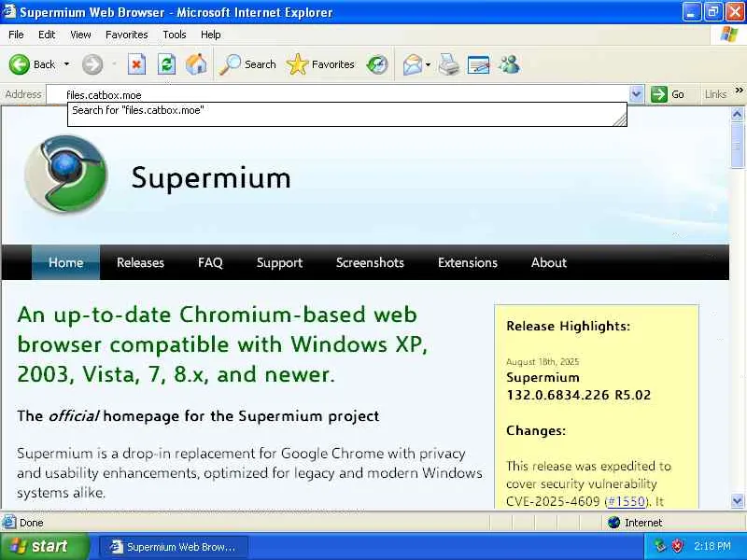Open the View menu

click(80, 35)
